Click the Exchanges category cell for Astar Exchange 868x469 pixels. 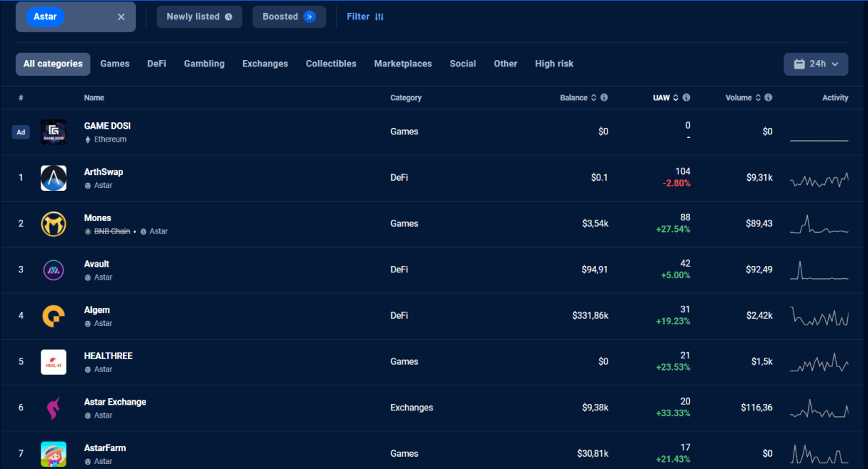[412, 408]
